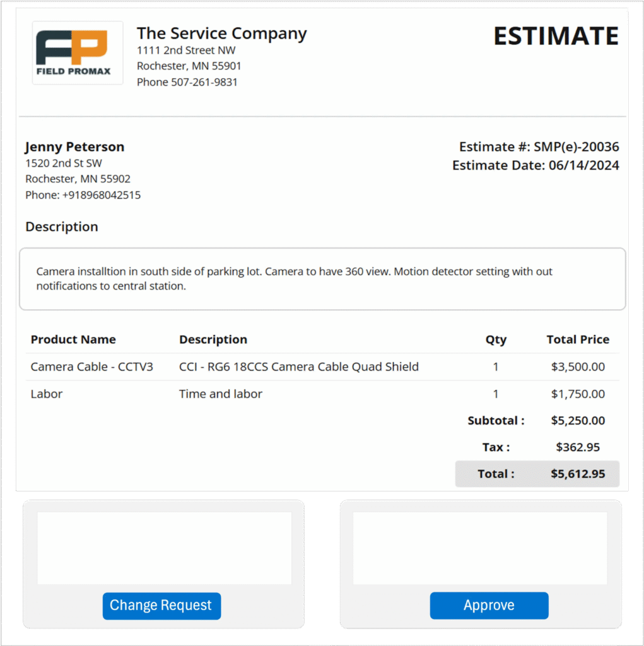Image resolution: width=644 pixels, height=646 pixels.
Task: Click the Total Price column header
Action: [578, 339]
